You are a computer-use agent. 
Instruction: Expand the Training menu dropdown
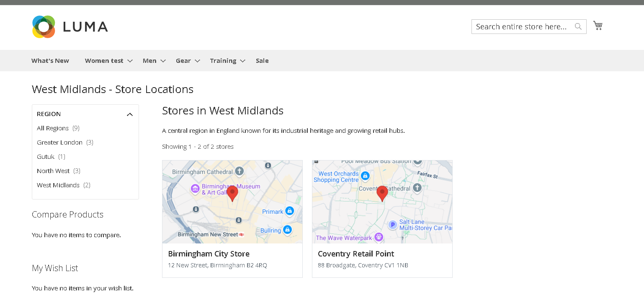(x=242, y=61)
